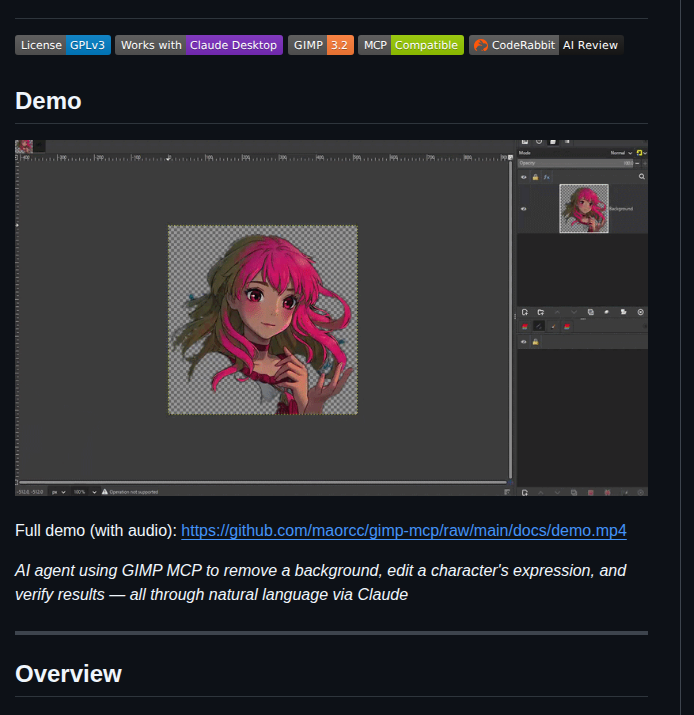Open the License GPLv3 badge
Image resolution: width=694 pixels, height=715 pixels.
pos(63,45)
